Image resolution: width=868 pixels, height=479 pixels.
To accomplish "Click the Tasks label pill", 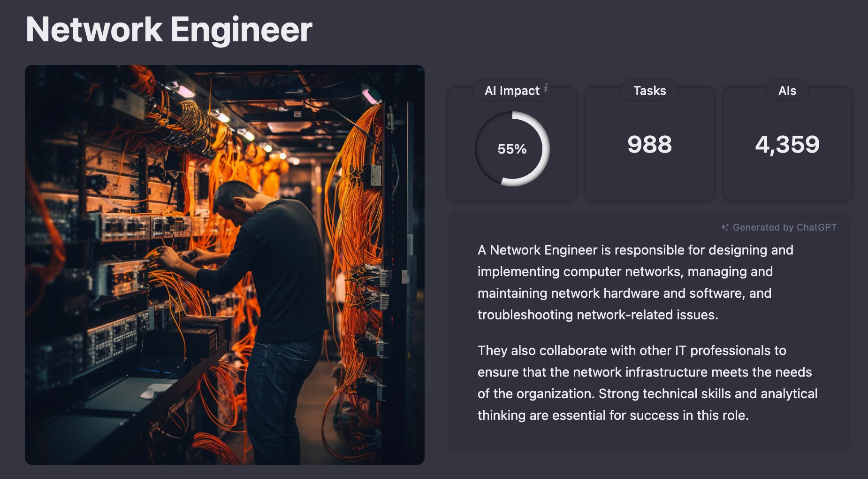I will pyautogui.click(x=649, y=91).
